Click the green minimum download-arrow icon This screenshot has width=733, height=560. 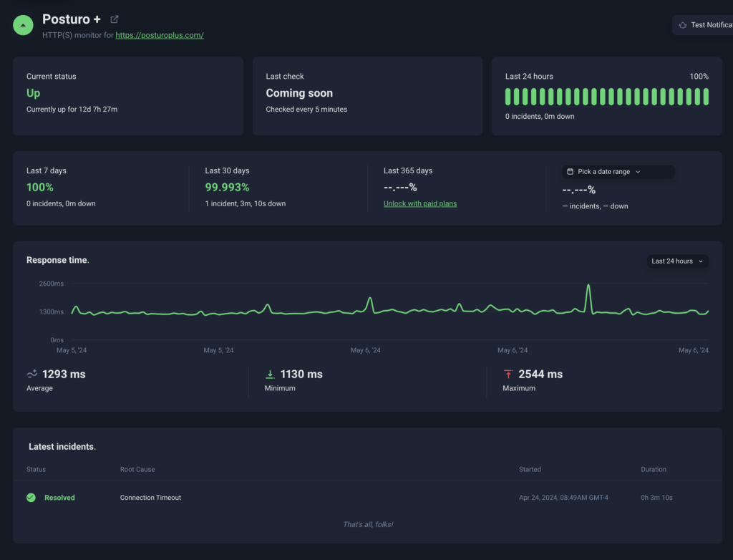pos(270,374)
